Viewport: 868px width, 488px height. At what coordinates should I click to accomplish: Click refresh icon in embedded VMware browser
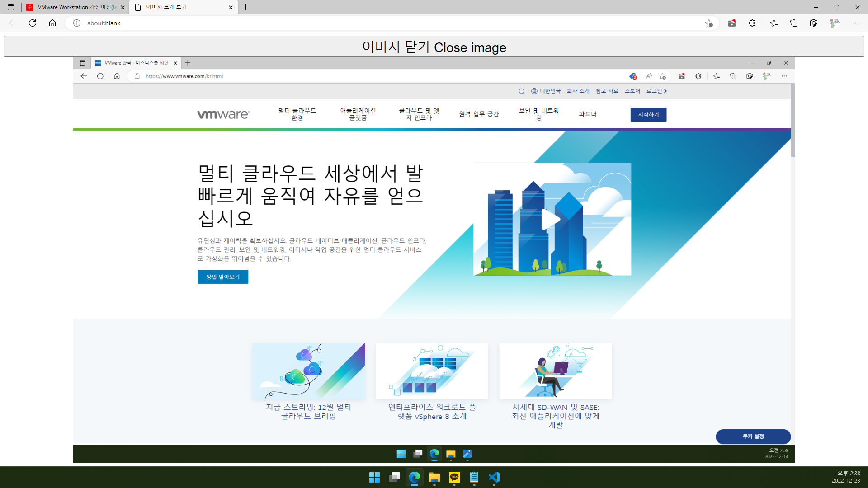click(x=100, y=76)
